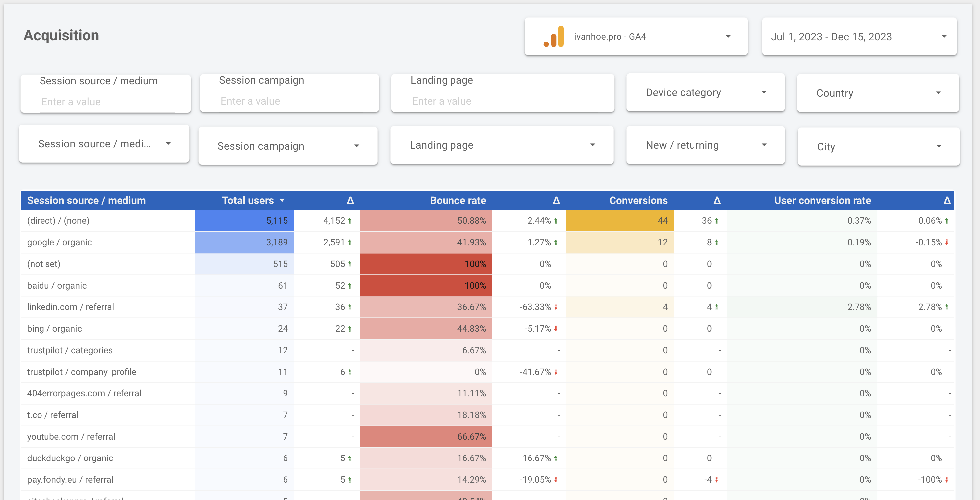The width and height of the screenshot is (980, 500).
Task: Click the 50.88% bounce rate cell
Action: [426, 221]
